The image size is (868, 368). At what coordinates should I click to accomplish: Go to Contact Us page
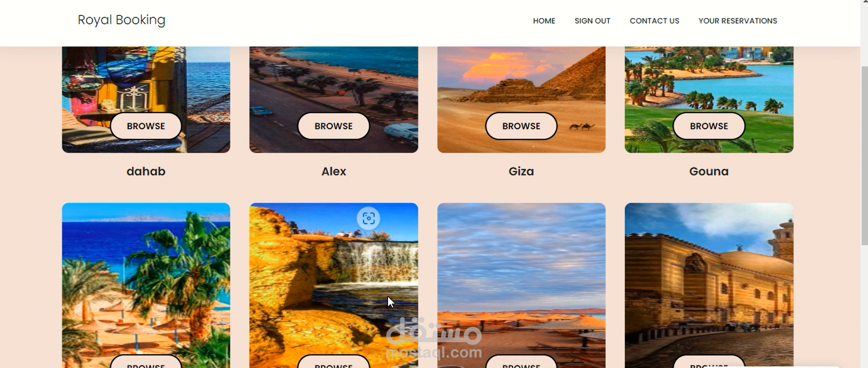pos(654,21)
